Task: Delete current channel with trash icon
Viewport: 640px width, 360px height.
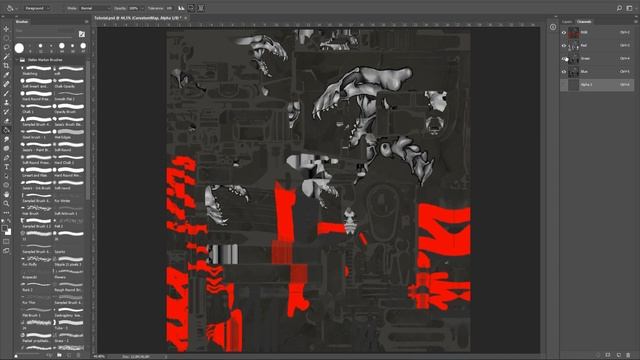Action: (629, 355)
